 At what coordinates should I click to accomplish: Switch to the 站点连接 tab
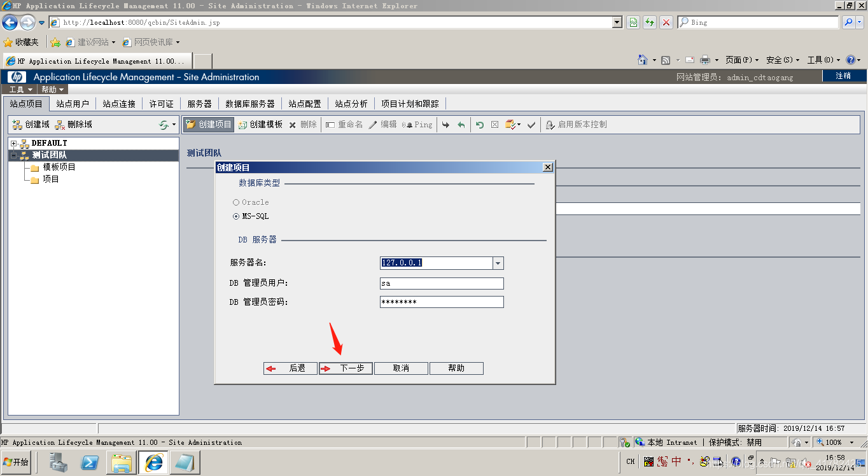click(119, 104)
